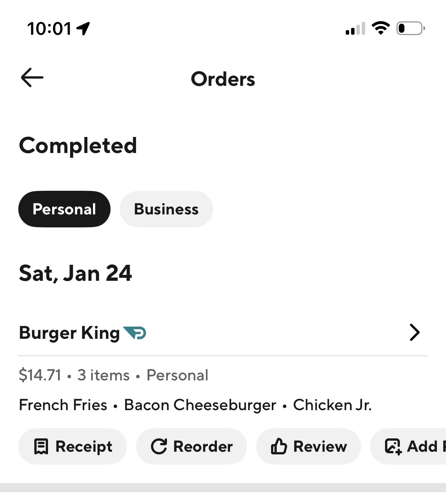Tap the Wi-Fi status icon
Viewport: 446px width, 504px height.
pyautogui.click(x=380, y=28)
